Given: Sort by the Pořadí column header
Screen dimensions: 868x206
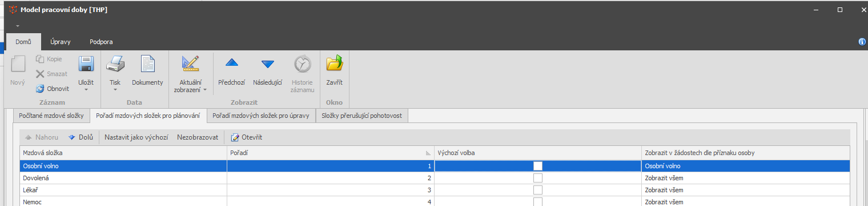Looking at the screenshot, I should (330, 153).
